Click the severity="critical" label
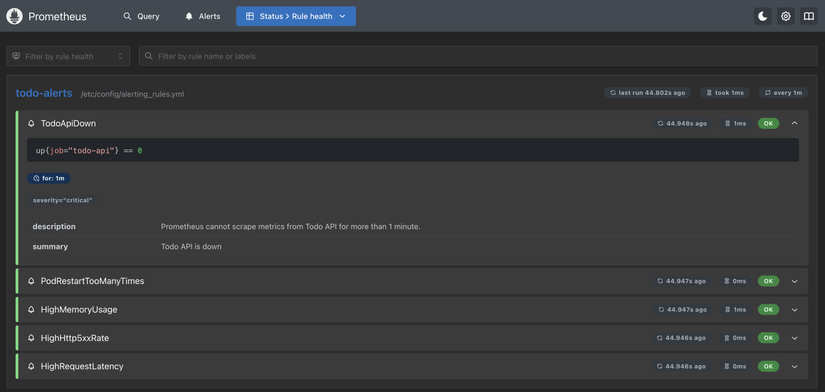This screenshot has width=825, height=392. (x=63, y=200)
